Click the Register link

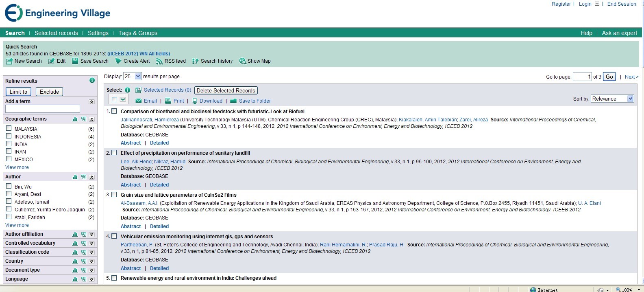coord(561,4)
